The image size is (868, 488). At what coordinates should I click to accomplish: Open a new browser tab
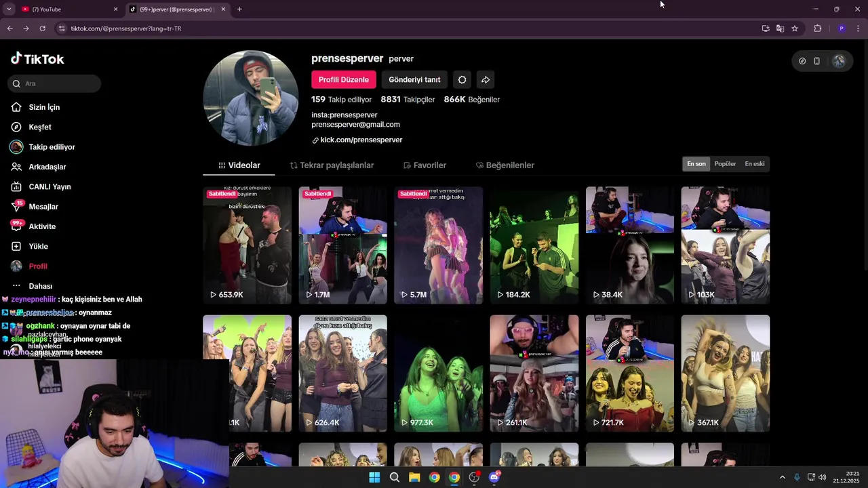[x=239, y=9]
